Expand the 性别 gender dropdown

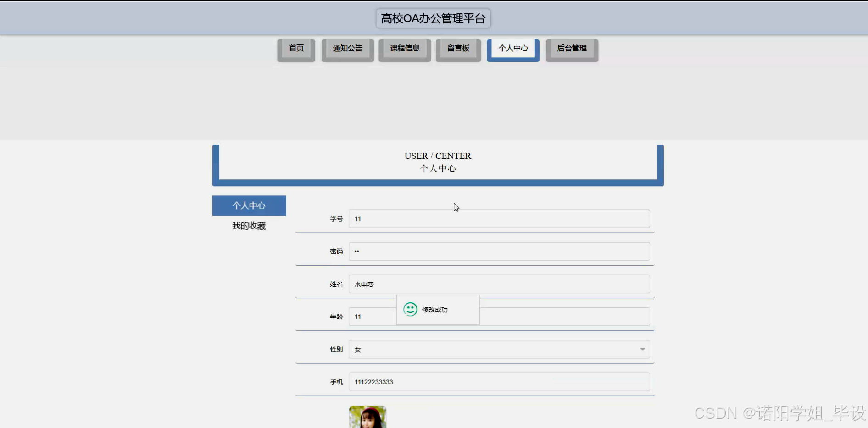click(642, 349)
